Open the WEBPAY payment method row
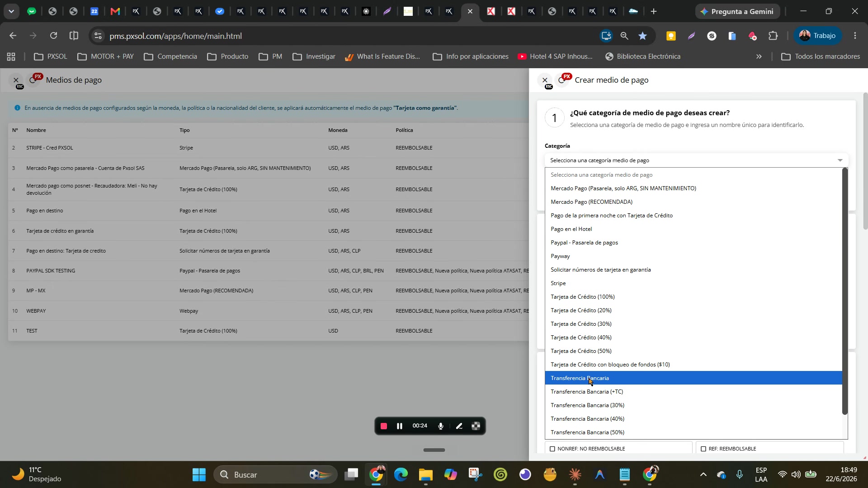 268,311
